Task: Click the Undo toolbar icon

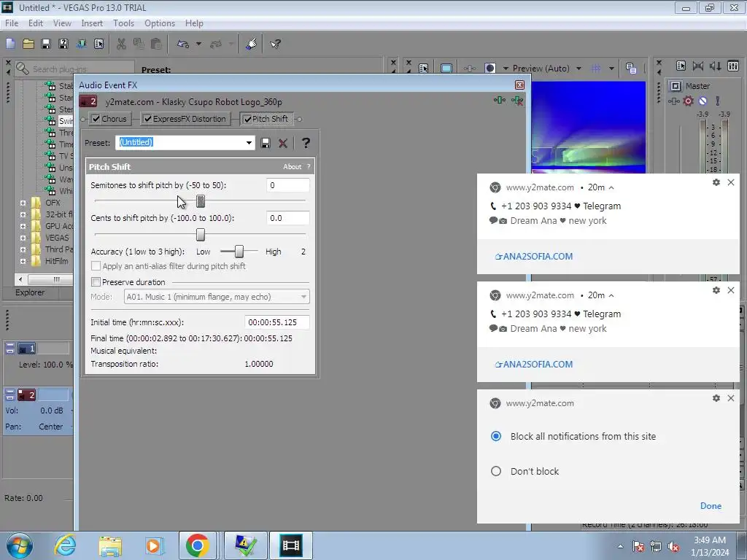Action: point(183,44)
